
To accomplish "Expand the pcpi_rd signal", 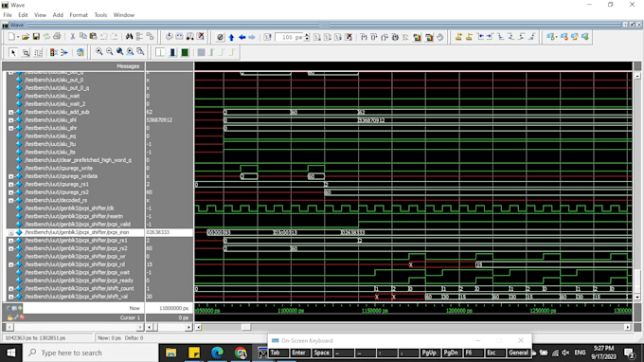I will pos(10,264).
